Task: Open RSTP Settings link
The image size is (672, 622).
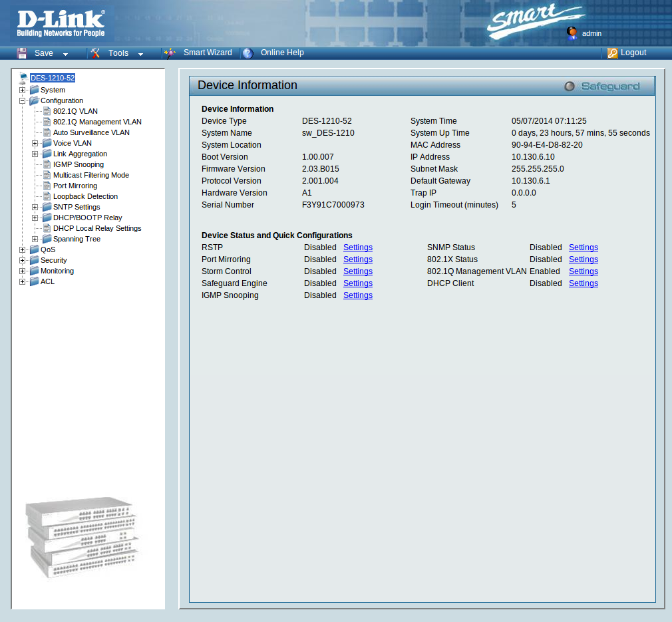Action: 358,247
